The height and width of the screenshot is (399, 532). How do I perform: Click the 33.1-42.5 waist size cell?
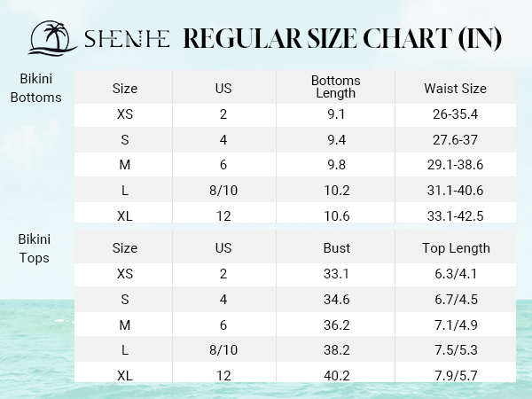pyautogui.click(x=455, y=215)
